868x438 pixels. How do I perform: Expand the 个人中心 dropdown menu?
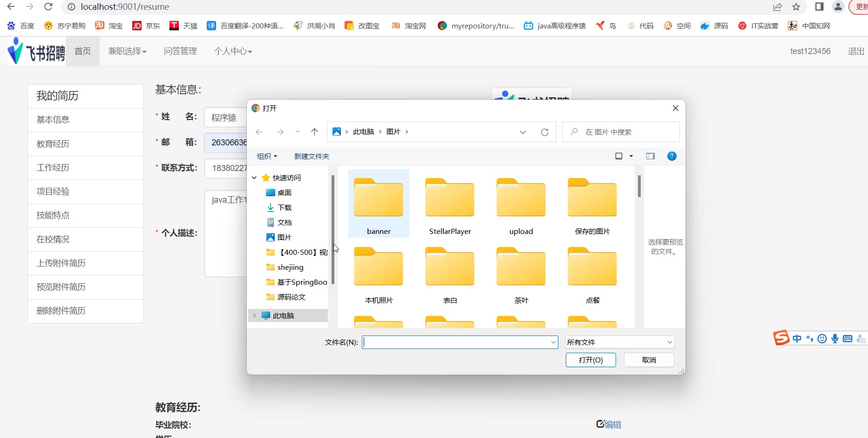tap(233, 51)
